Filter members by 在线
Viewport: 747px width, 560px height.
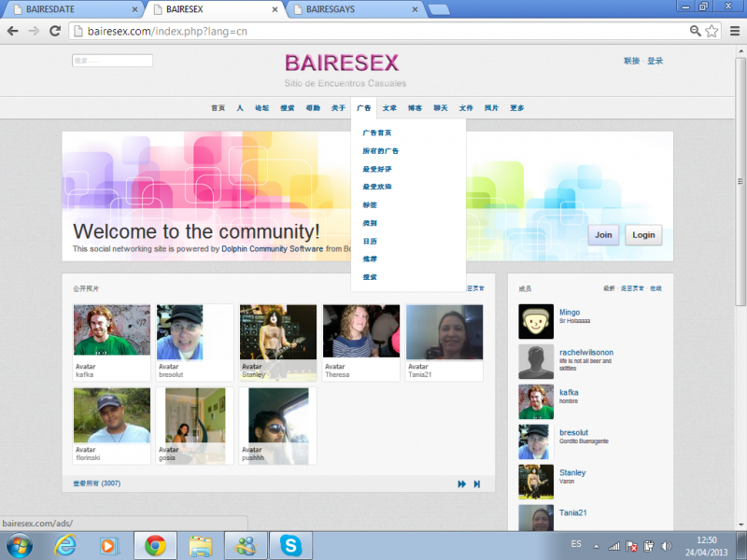point(655,288)
